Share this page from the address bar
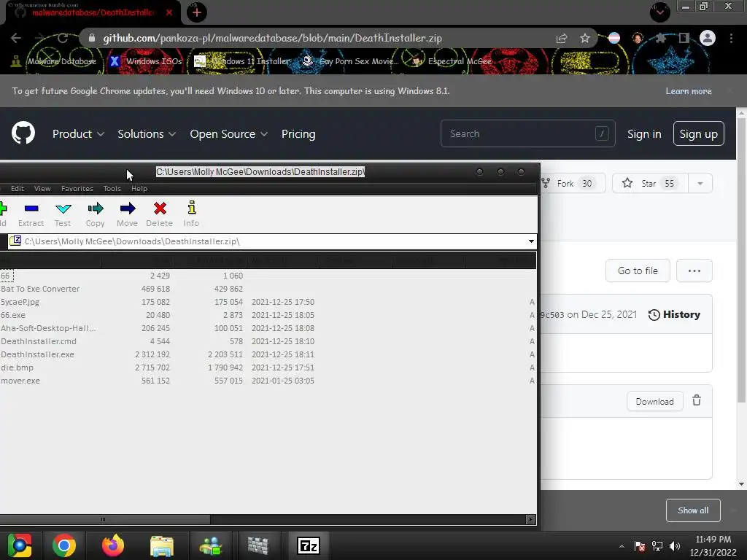This screenshot has width=747, height=560. click(x=562, y=38)
